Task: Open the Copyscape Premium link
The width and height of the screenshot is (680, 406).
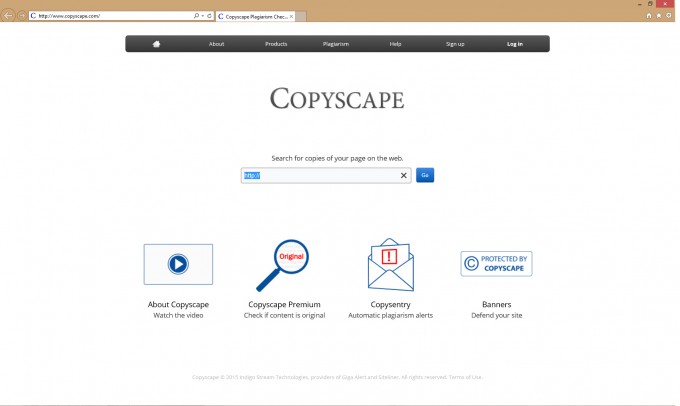Action: click(x=284, y=304)
